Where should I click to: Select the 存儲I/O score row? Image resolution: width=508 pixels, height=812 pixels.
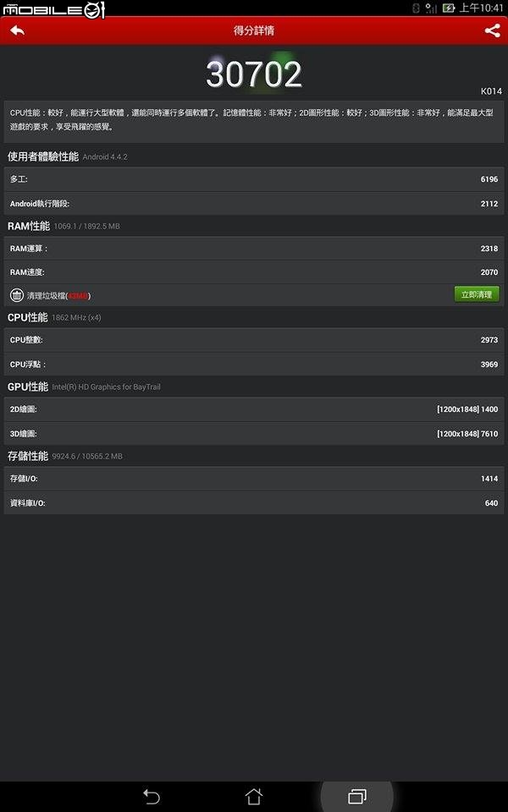[254, 479]
